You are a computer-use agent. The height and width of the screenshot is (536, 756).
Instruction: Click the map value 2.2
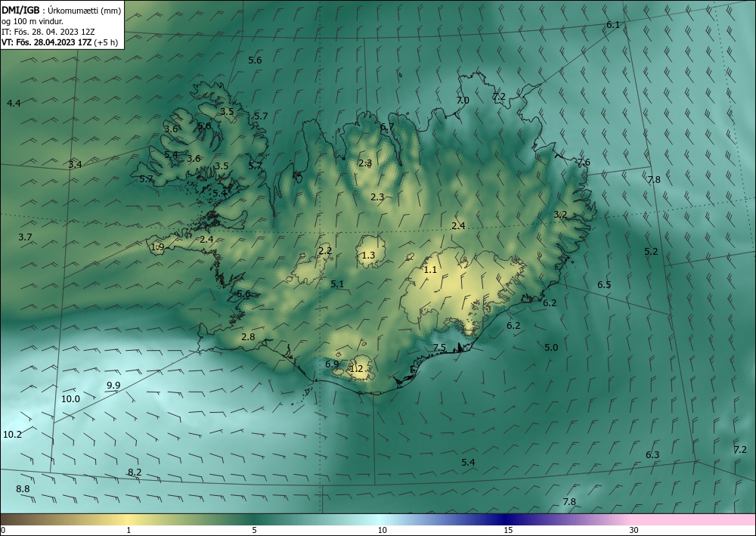click(325, 251)
